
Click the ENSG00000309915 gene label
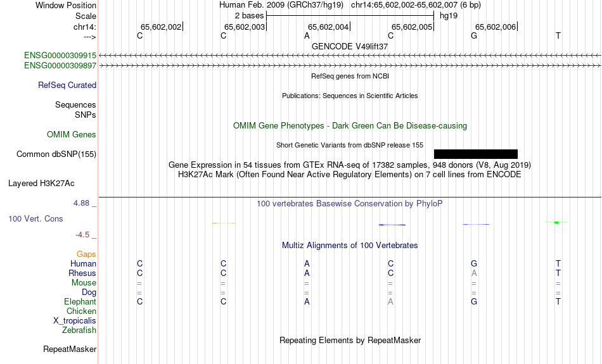click(x=60, y=55)
